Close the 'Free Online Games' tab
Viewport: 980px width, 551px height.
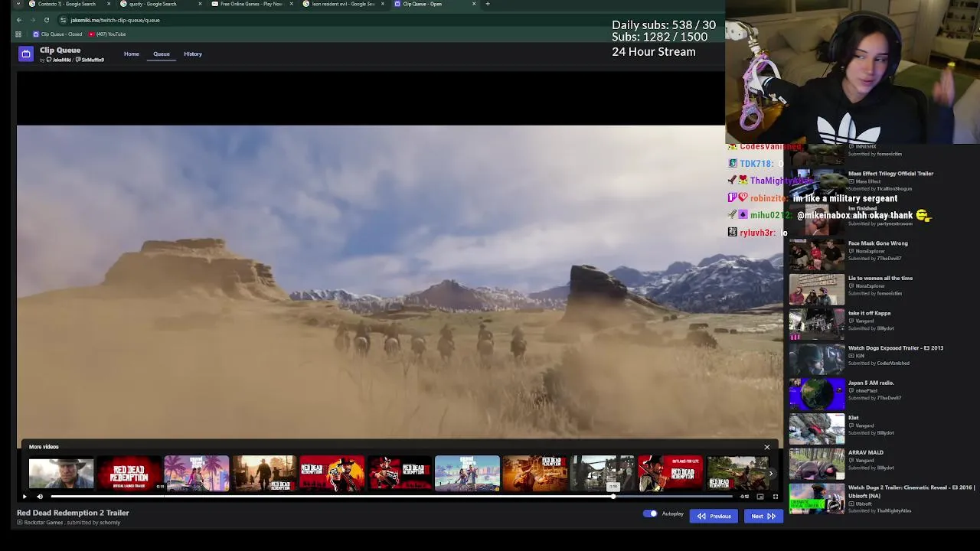(291, 4)
